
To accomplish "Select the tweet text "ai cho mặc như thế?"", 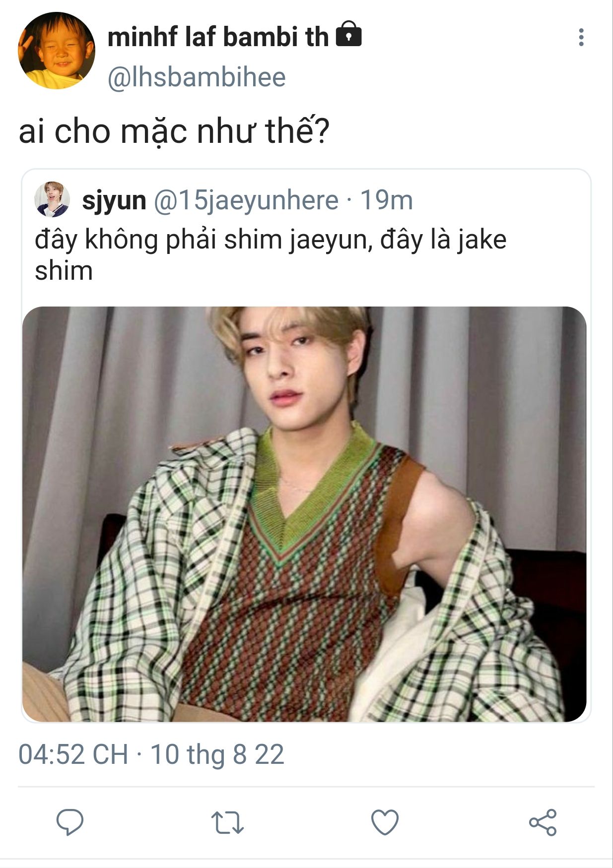I will 174,131.
